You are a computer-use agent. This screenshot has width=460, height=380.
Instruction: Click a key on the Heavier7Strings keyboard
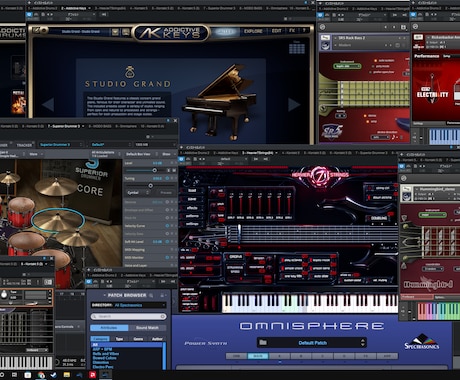(310, 303)
